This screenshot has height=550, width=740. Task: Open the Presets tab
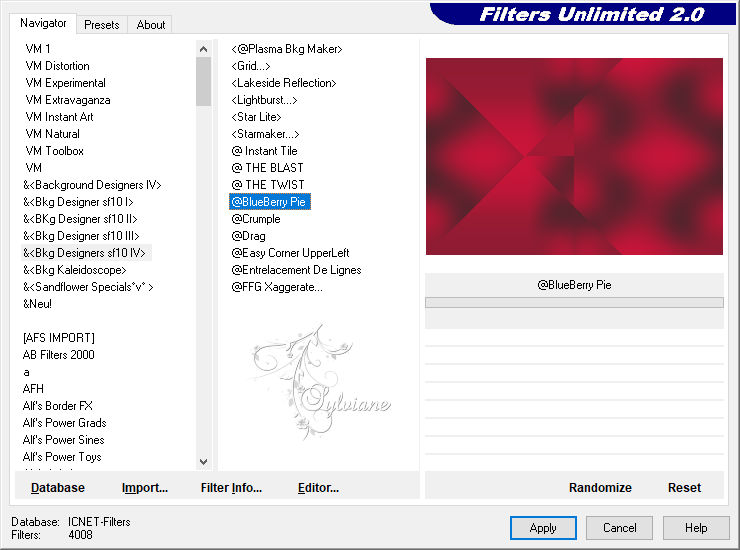pos(101,25)
